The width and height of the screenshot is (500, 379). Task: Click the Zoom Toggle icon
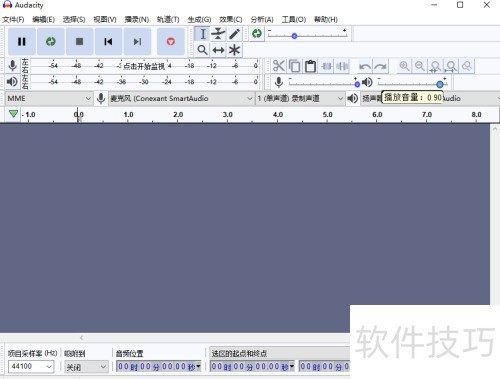click(467, 66)
